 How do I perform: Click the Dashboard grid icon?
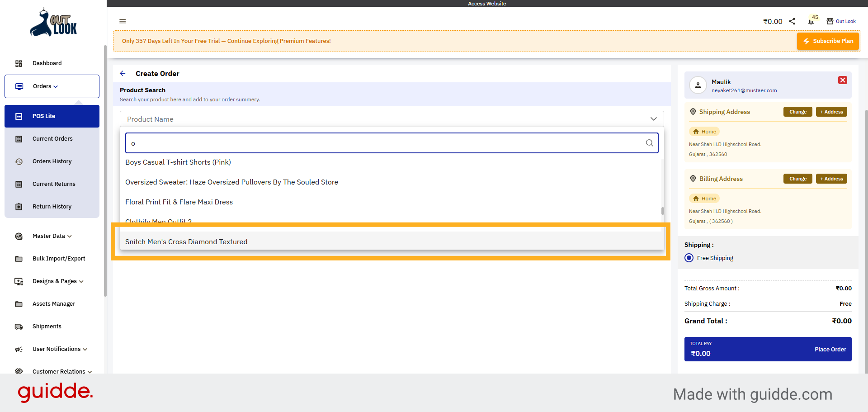[x=19, y=63]
